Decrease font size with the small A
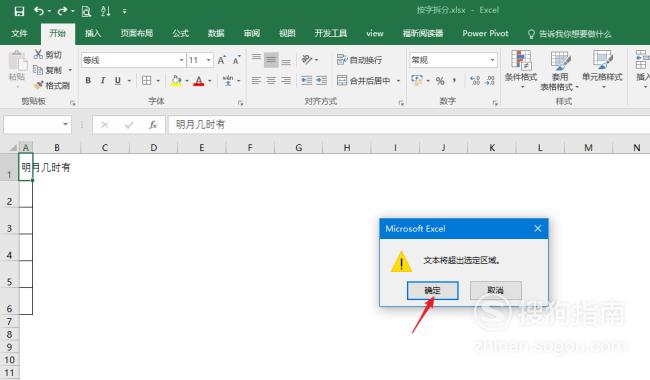Viewport: 650px width, 380px height. [x=237, y=60]
